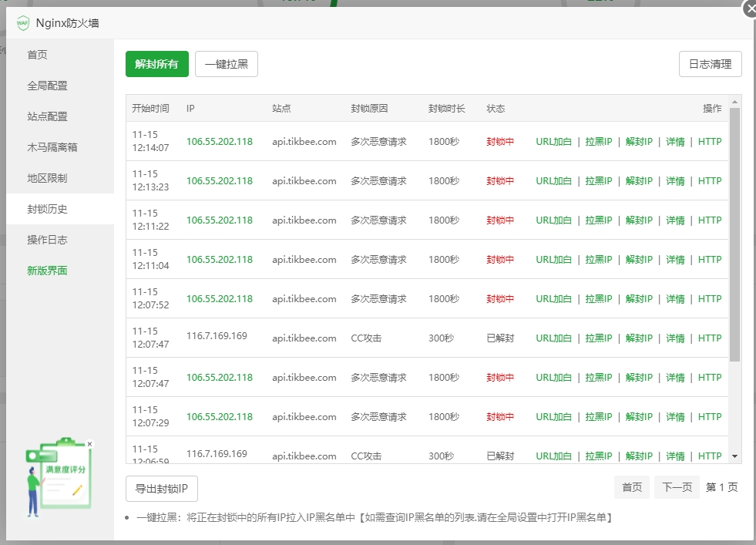Open 详情 for the 12:11:04 row
This screenshot has width=756, height=545.
coord(675,260)
